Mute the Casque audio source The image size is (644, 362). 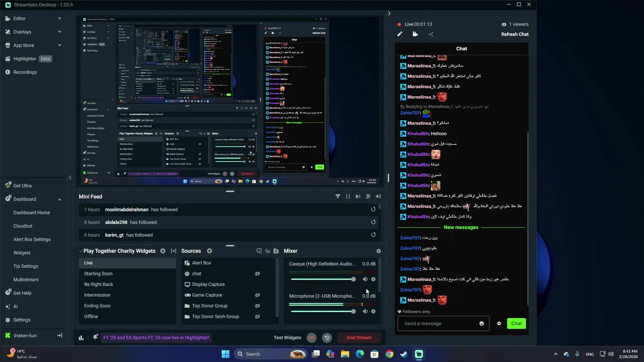[x=365, y=279]
